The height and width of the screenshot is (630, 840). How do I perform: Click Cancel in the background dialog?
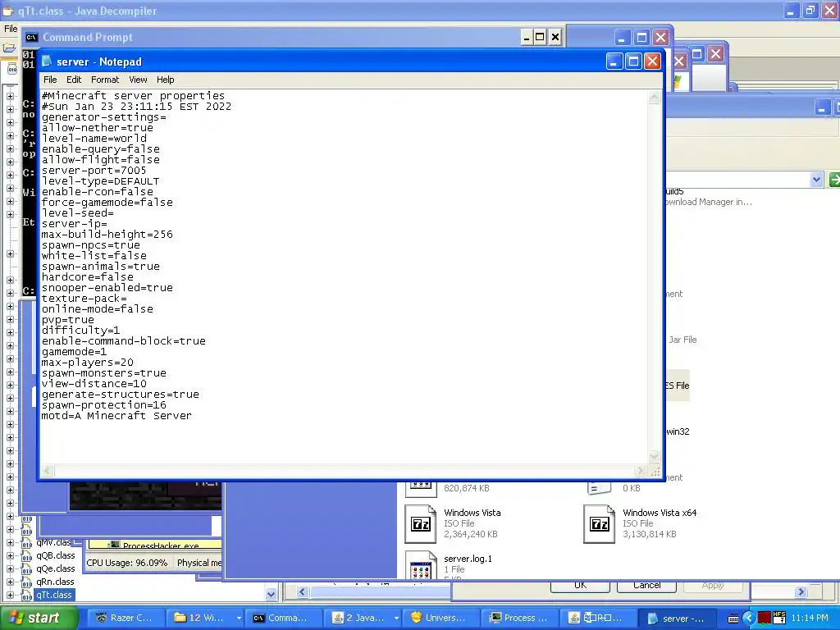pos(646,586)
